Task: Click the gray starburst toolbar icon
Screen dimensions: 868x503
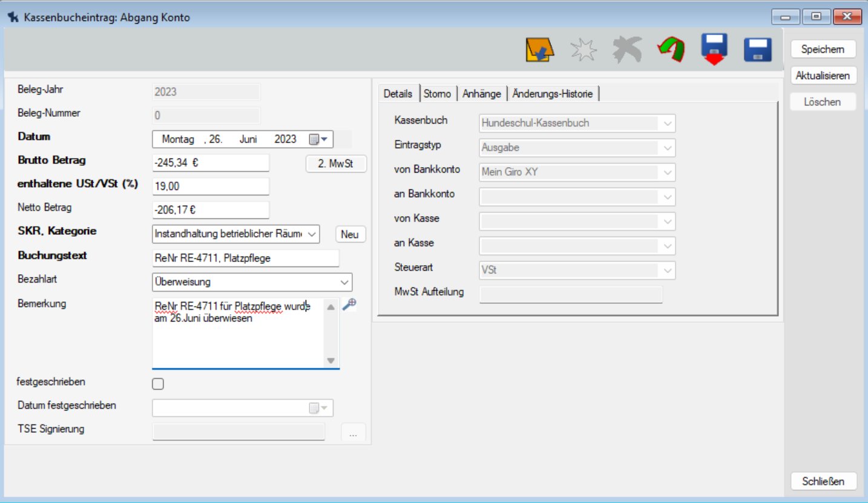Action: tap(584, 50)
